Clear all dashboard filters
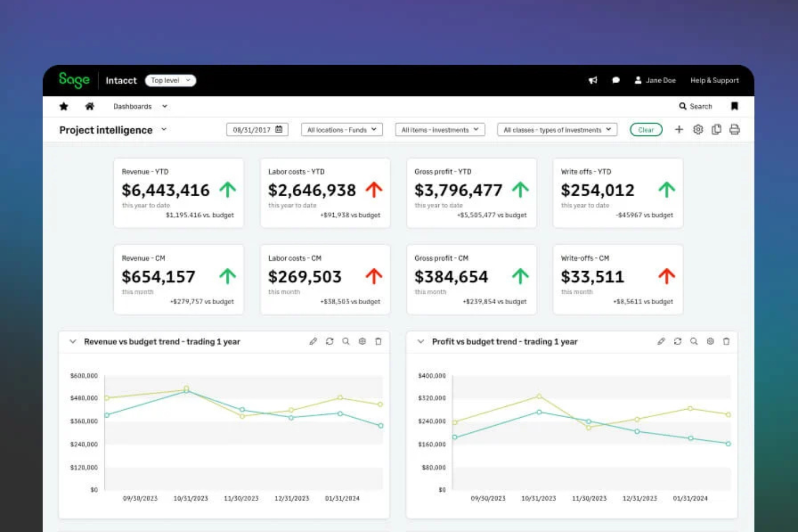This screenshot has width=798, height=532. 645,129
